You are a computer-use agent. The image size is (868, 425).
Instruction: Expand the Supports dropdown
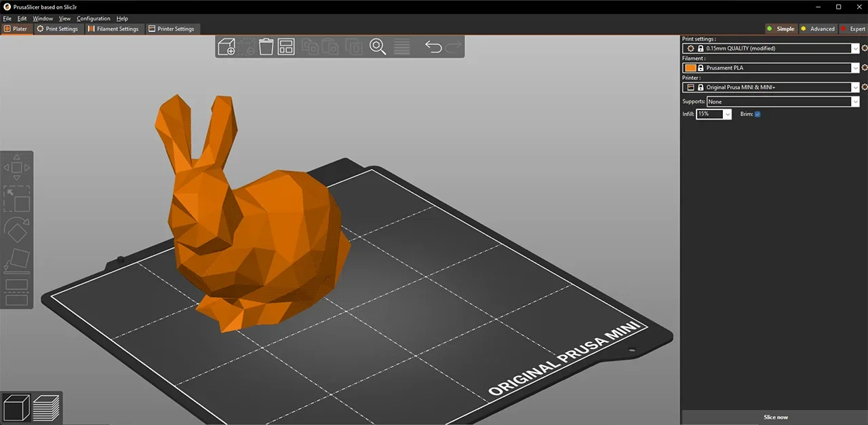[x=854, y=101]
